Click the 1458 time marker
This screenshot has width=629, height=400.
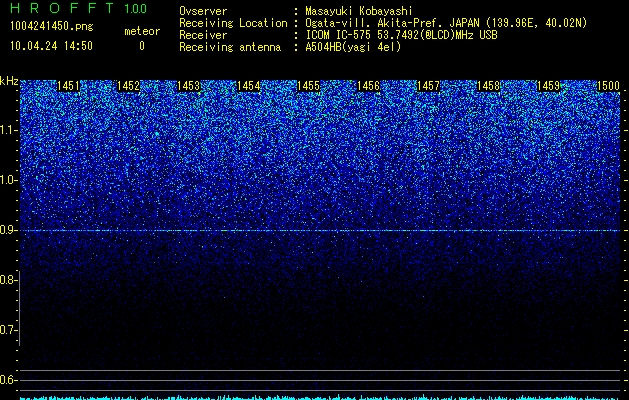tap(488, 86)
